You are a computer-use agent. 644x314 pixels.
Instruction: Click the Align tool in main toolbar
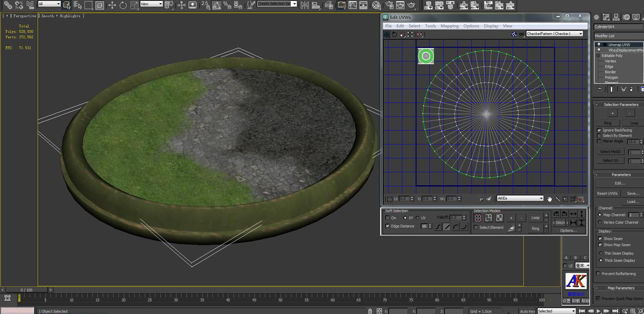click(x=316, y=5)
